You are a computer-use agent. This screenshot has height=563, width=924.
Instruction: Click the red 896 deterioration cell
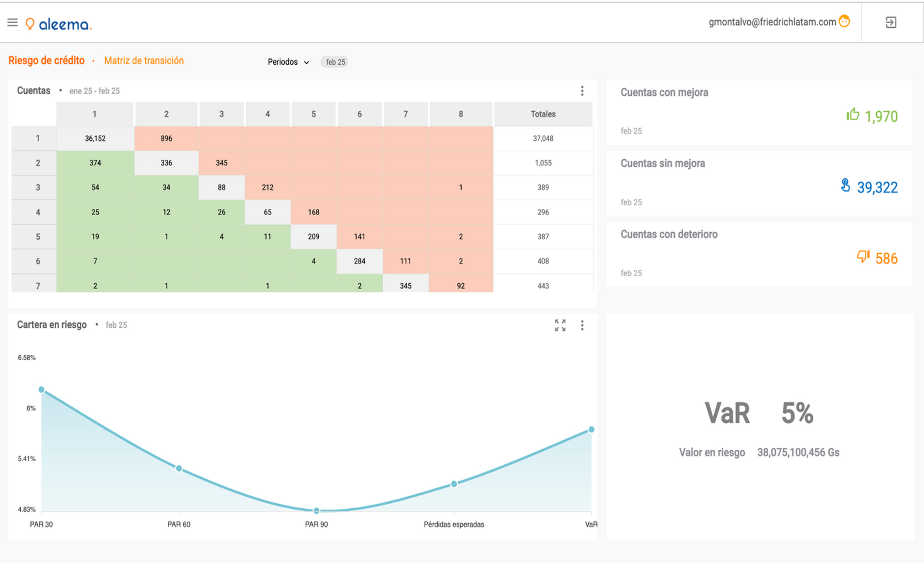(166, 138)
